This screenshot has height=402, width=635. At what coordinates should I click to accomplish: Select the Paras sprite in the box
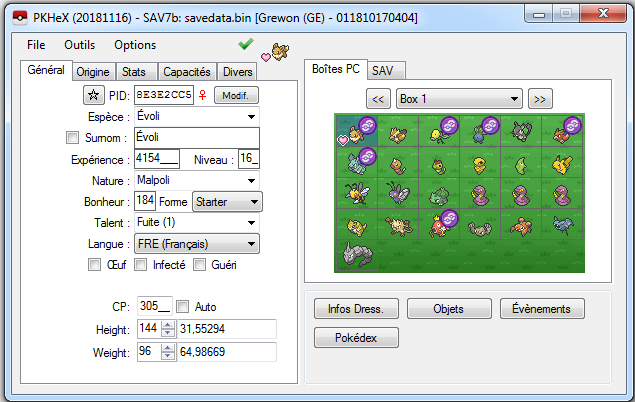tap(522, 227)
